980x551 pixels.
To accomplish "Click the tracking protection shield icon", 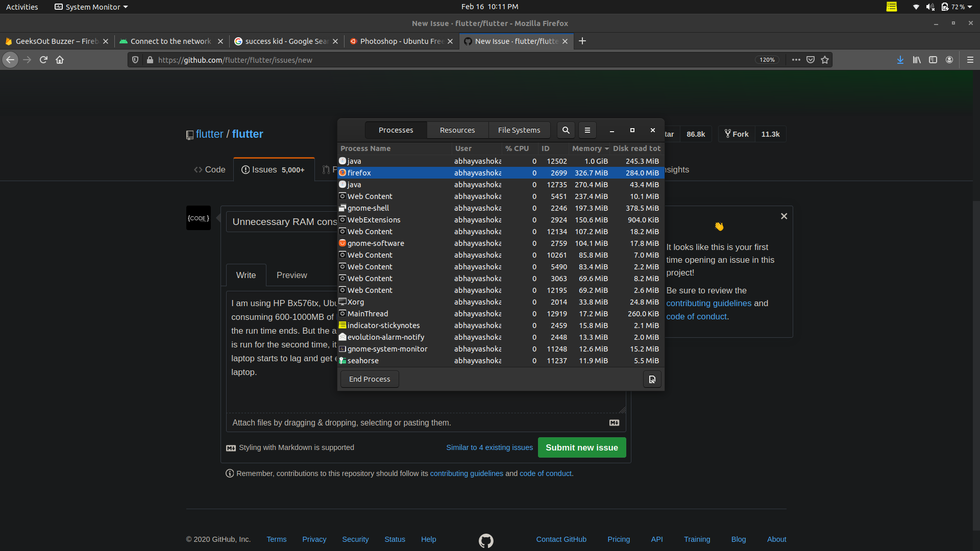I will coord(135,60).
